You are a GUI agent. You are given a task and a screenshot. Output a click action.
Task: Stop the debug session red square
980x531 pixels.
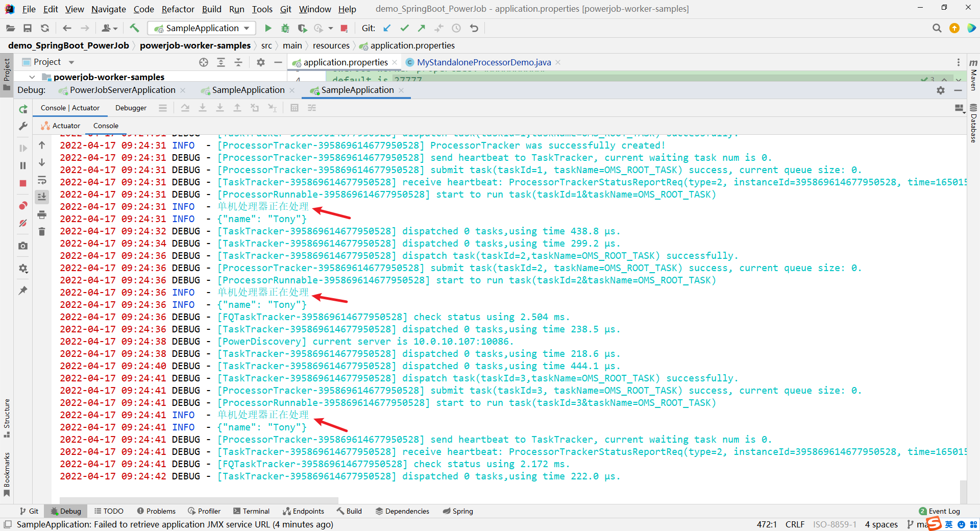(x=23, y=183)
